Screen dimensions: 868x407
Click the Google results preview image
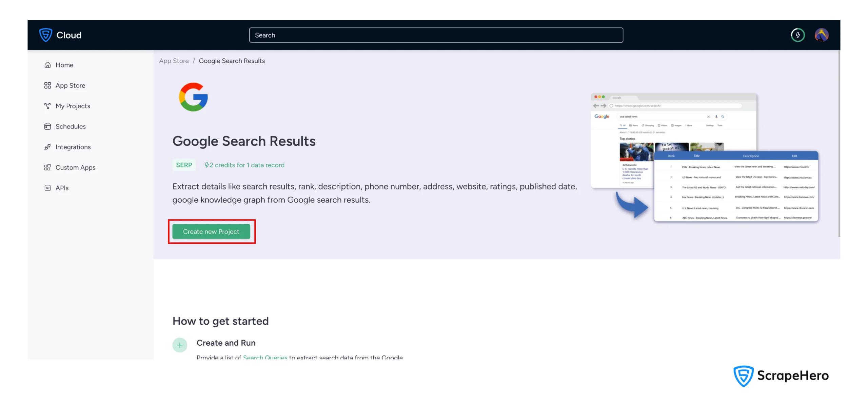tap(705, 158)
